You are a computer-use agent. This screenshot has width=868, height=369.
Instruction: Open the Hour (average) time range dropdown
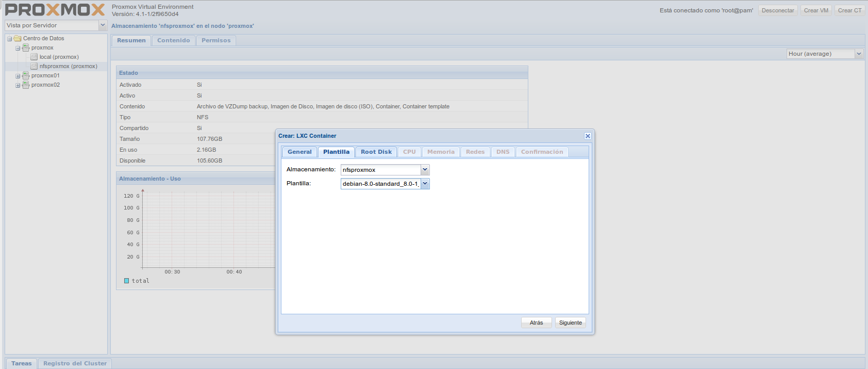(x=859, y=54)
